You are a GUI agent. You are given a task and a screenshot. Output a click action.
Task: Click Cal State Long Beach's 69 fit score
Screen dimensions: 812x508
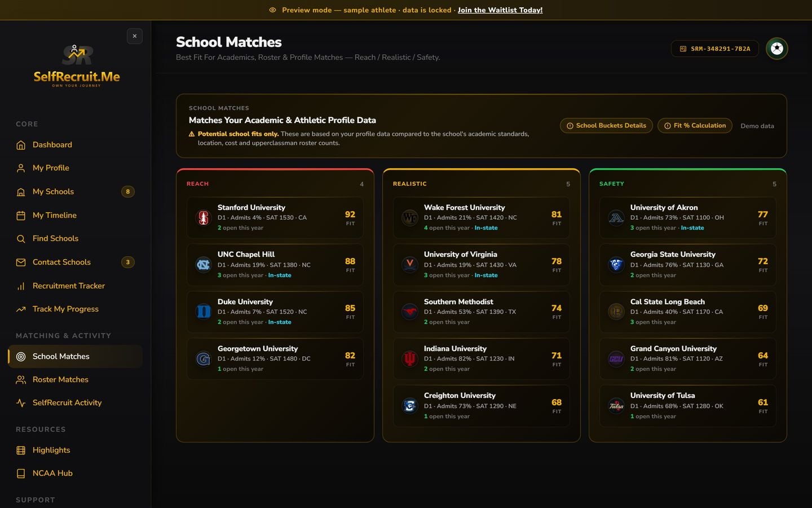coord(763,308)
